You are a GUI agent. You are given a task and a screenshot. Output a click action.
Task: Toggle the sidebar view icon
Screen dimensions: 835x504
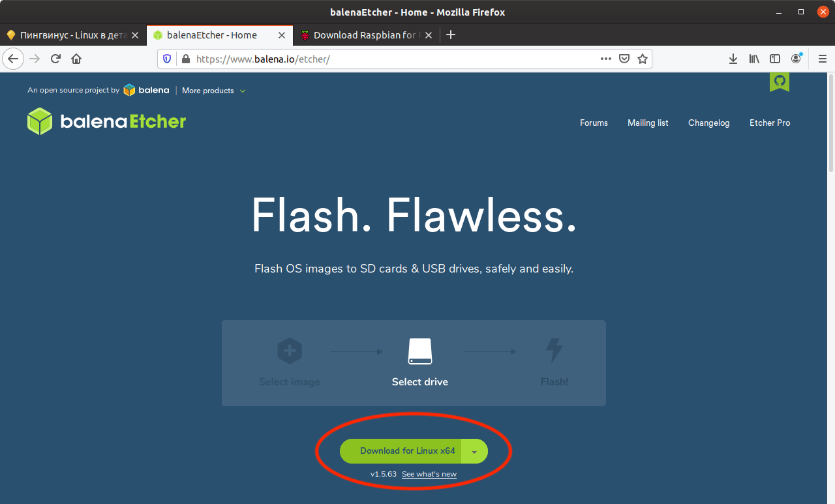(x=775, y=59)
